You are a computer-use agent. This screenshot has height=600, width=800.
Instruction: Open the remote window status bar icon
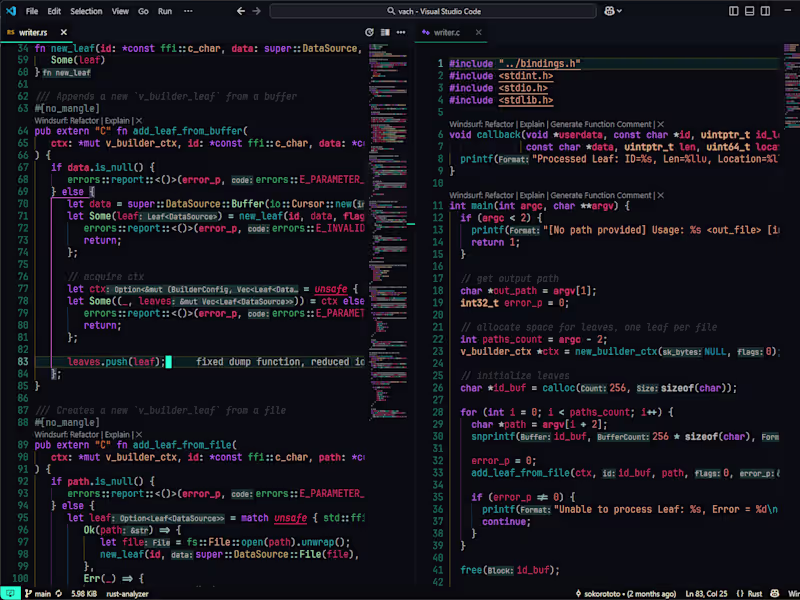[9, 592]
